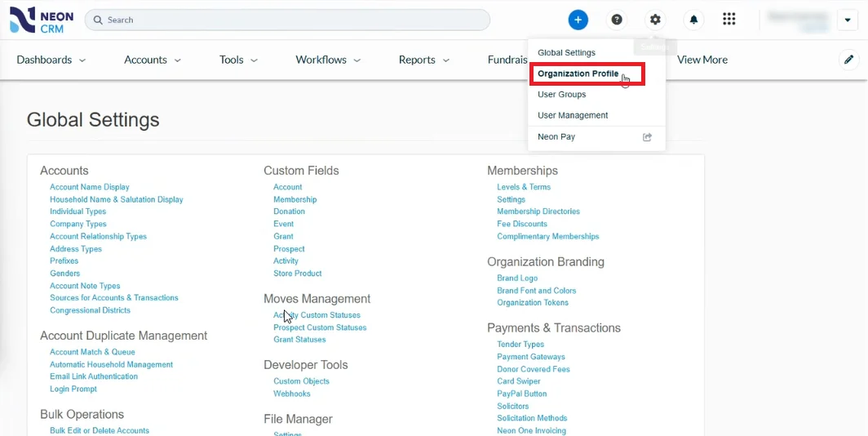Choose User Management in the dropdown
Viewport: 868px width, 436px height.
[x=573, y=115]
